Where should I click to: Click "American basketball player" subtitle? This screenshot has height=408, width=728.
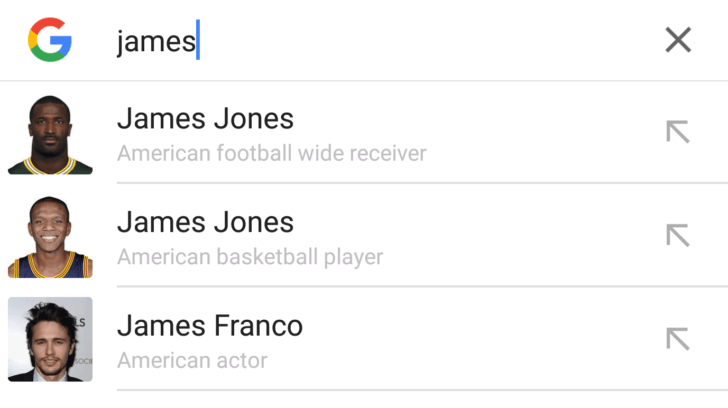250,257
